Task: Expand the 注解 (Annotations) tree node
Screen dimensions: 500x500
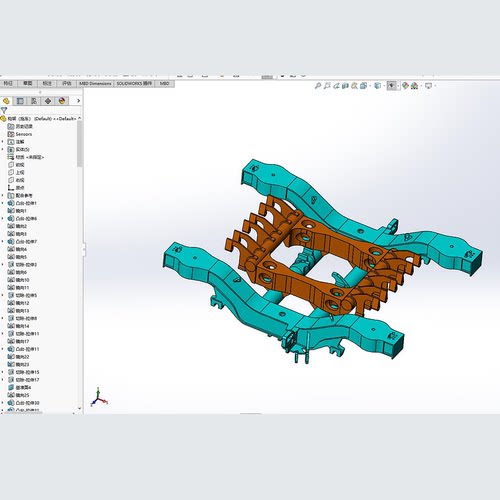Action: click(x=3, y=142)
